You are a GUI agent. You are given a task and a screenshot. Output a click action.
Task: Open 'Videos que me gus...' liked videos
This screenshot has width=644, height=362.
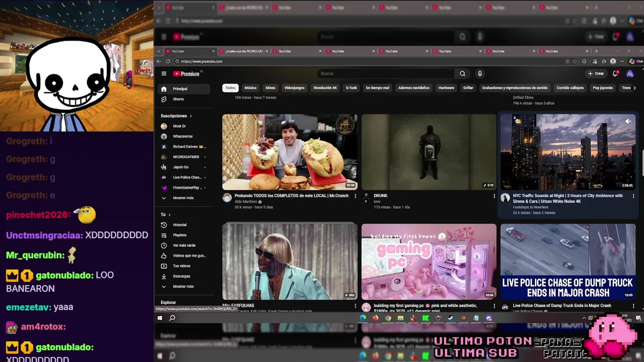[183, 255]
